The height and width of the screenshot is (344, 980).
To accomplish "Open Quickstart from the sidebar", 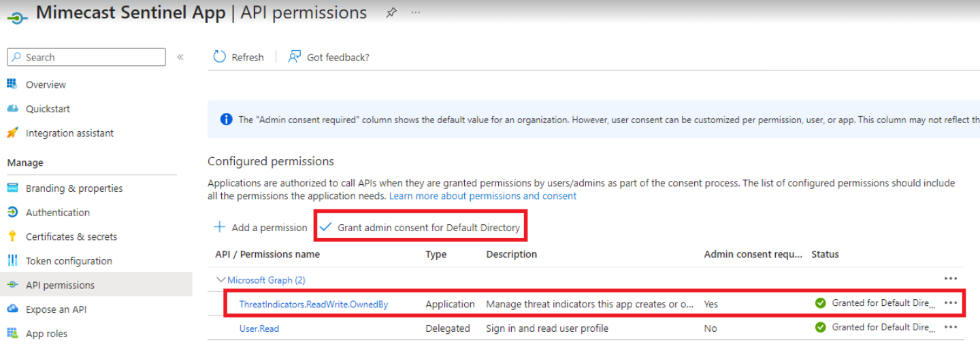I will [48, 109].
